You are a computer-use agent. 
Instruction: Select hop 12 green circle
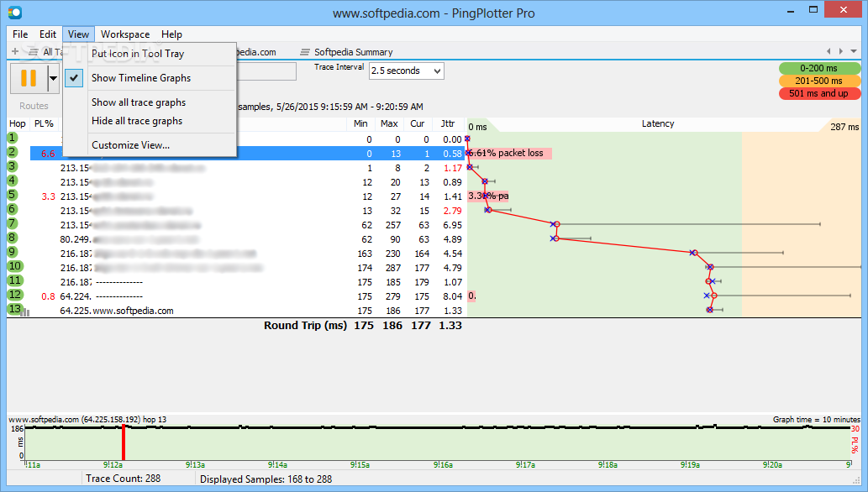coord(15,295)
